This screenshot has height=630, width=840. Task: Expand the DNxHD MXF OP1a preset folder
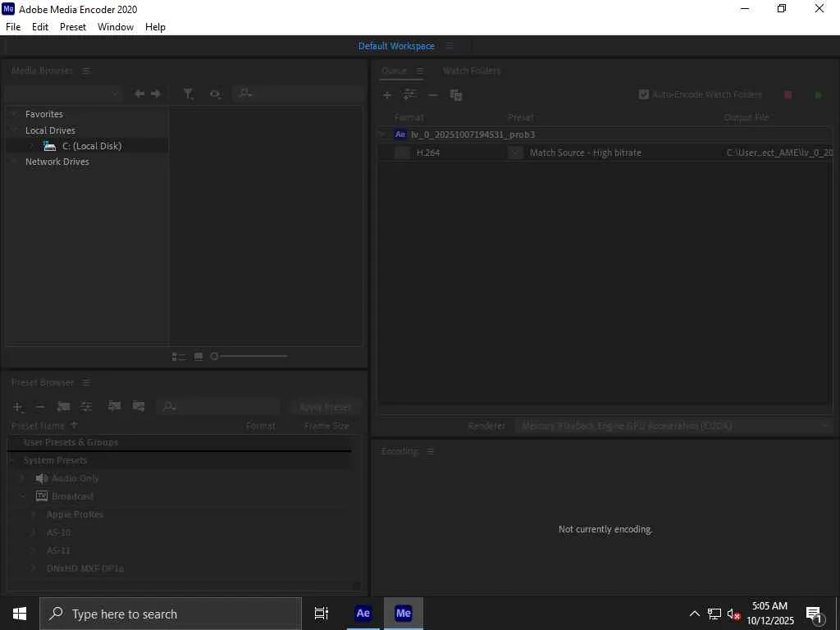[x=34, y=568]
